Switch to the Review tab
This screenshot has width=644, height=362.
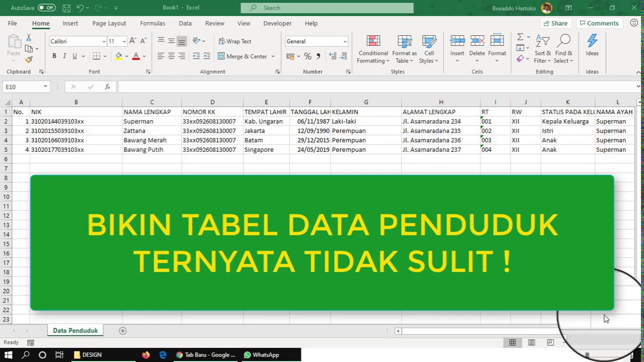tap(215, 23)
